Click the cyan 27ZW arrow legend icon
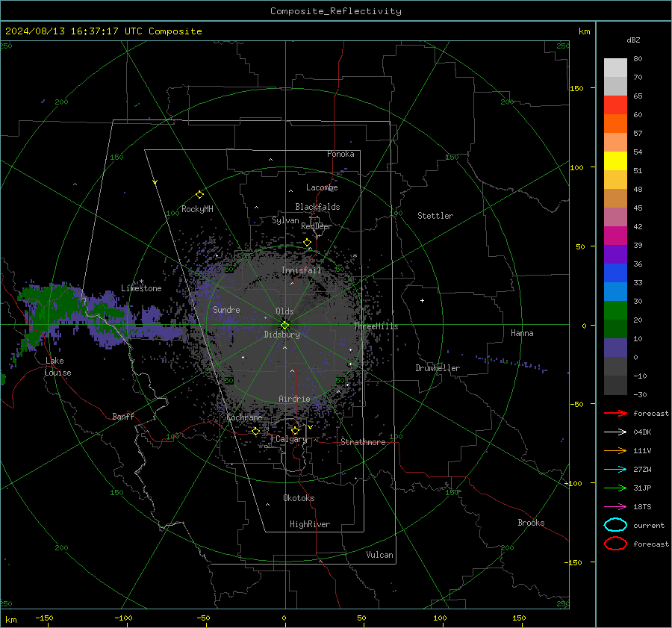 [x=615, y=470]
